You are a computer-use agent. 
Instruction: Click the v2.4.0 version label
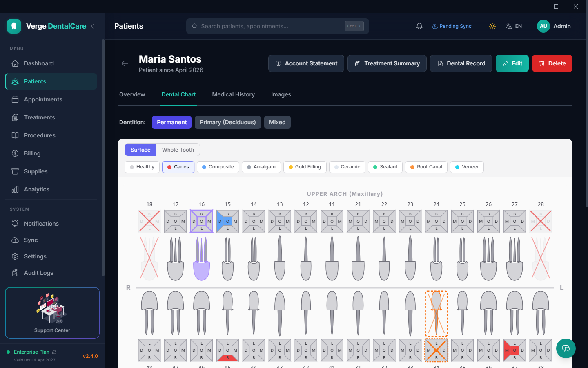click(x=90, y=356)
